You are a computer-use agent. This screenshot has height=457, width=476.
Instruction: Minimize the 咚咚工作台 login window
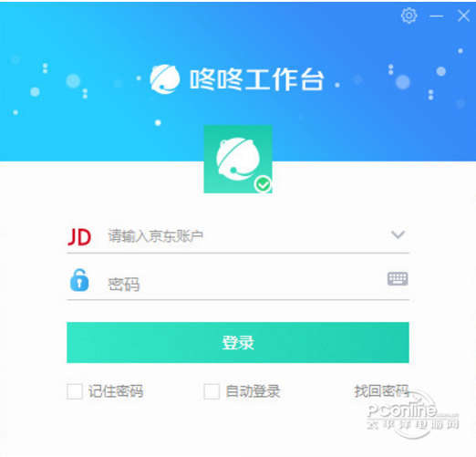pos(436,16)
